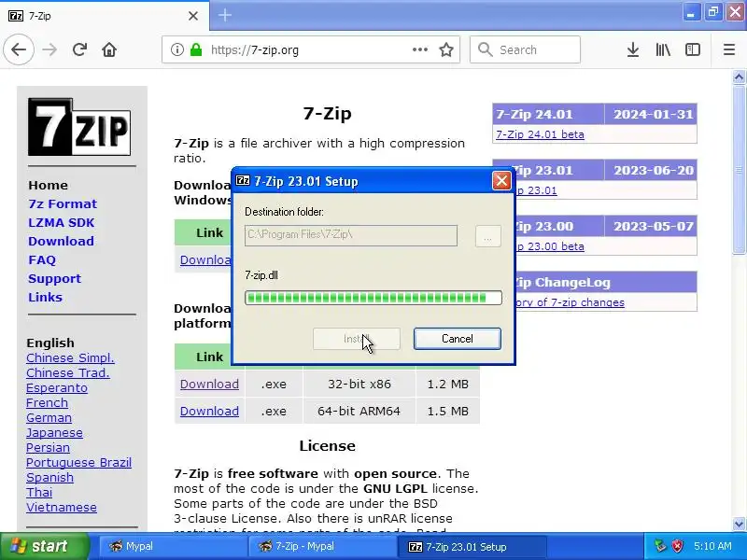747x560 pixels.
Task: Close the 7-Zip Setup dialog
Action: click(x=501, y=180)
